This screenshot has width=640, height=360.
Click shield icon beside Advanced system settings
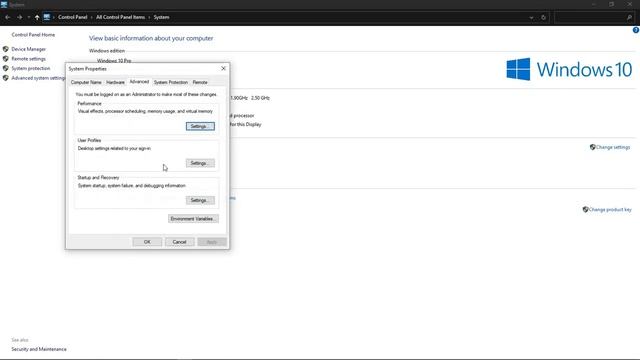[6, 78]
